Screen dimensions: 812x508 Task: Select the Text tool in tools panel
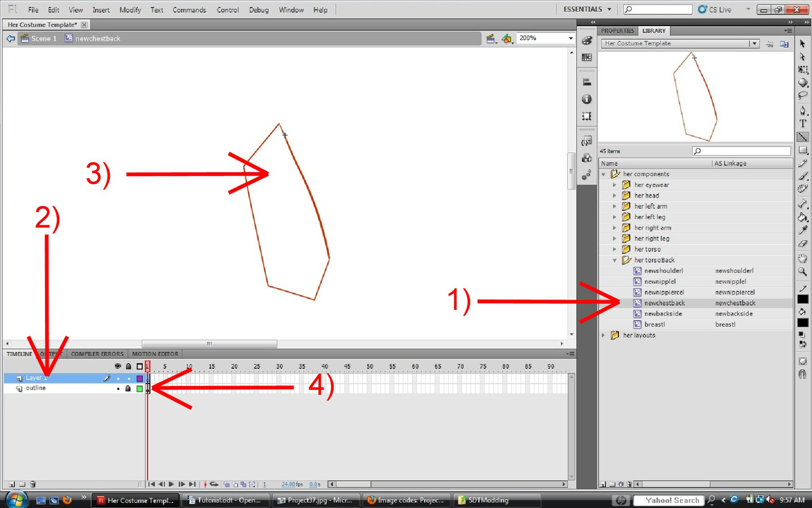coord(802,124)
